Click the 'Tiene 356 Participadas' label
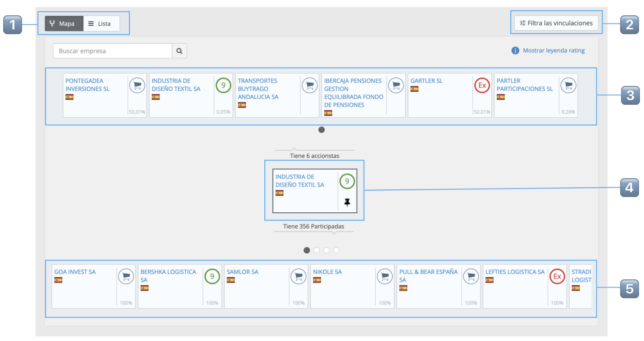This screenshot has width=644, height=341. click(x=314, y=226)
